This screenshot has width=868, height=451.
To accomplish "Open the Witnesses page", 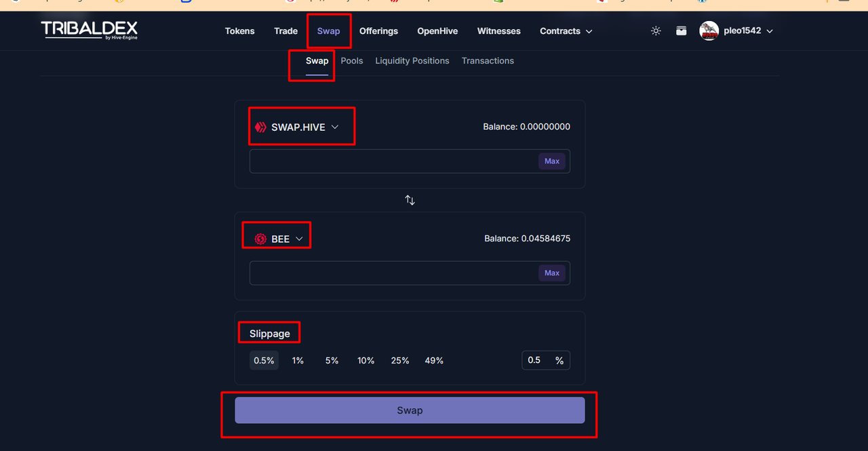I will [499, 31].
